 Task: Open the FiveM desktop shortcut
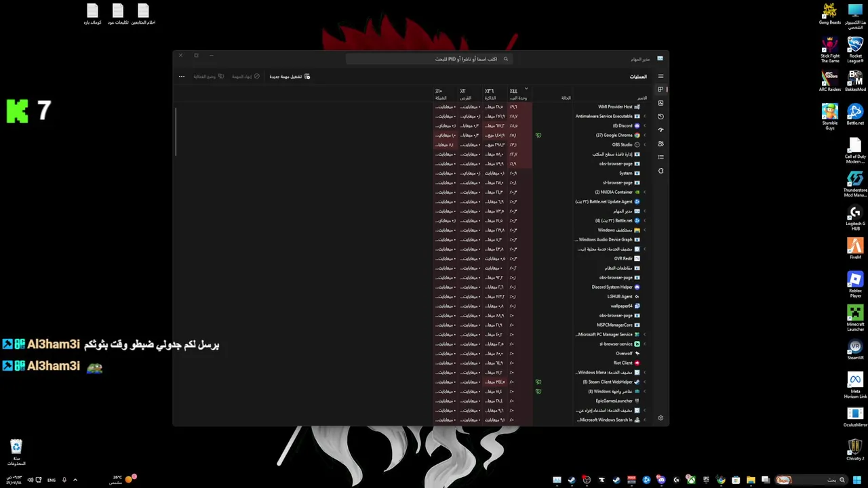tap(855, 248)
